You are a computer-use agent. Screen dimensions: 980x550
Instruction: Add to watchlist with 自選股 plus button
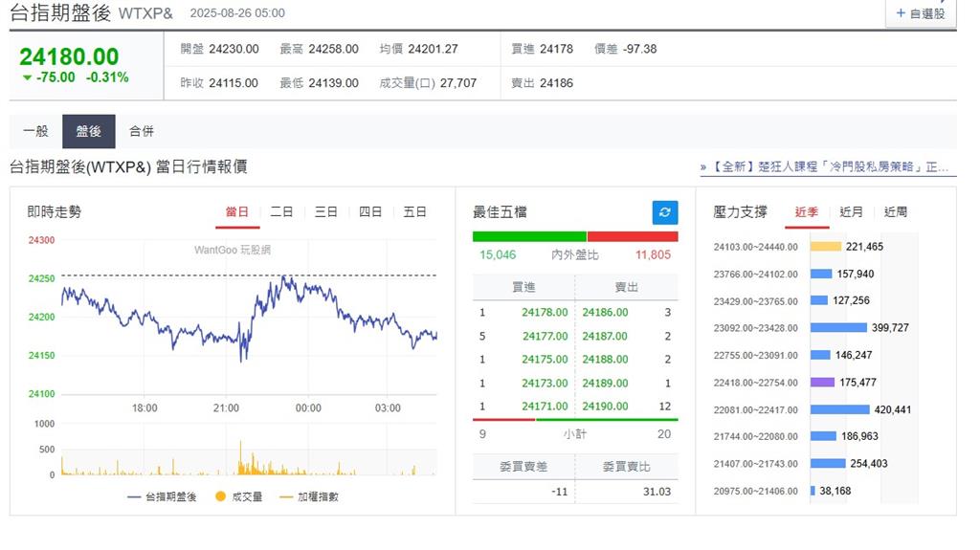point(921,13)
